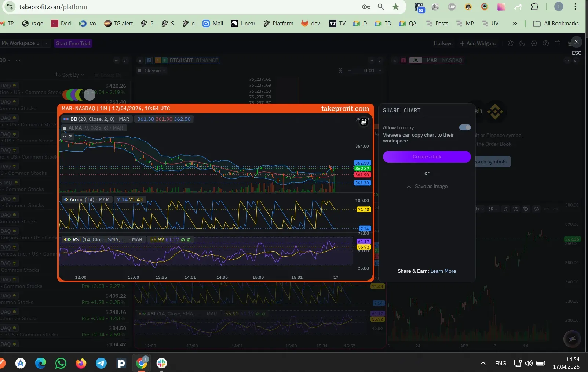
Task: Open WhatsApp from the taskbar
Action: (61, 363)
